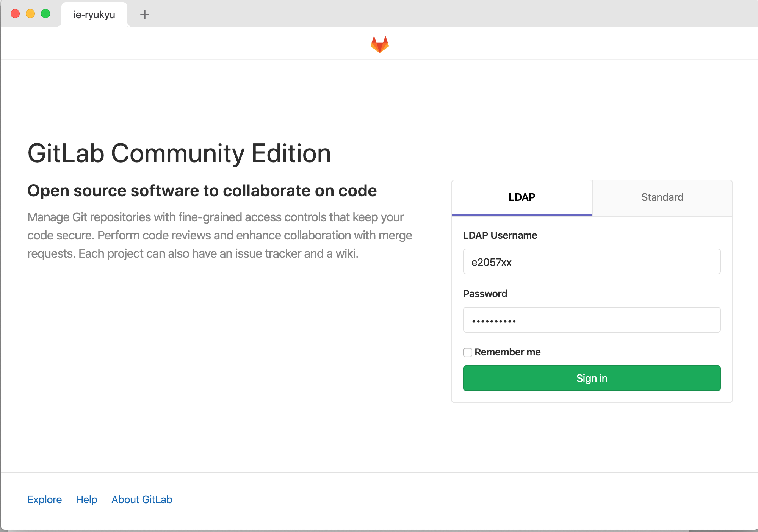Click the 'Manage Git repositories' description paragraph

(x=220, y=235)
